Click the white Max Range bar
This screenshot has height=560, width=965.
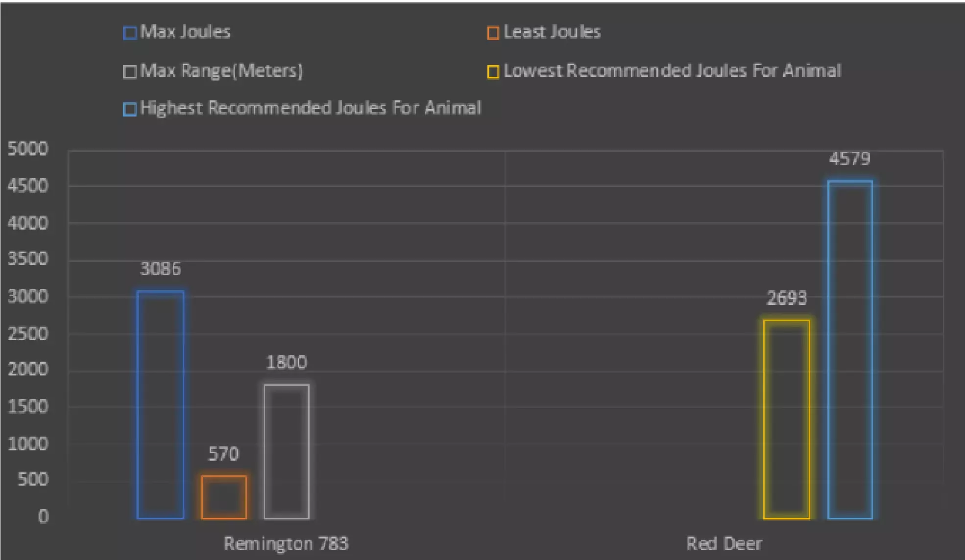tap(287, 451)
